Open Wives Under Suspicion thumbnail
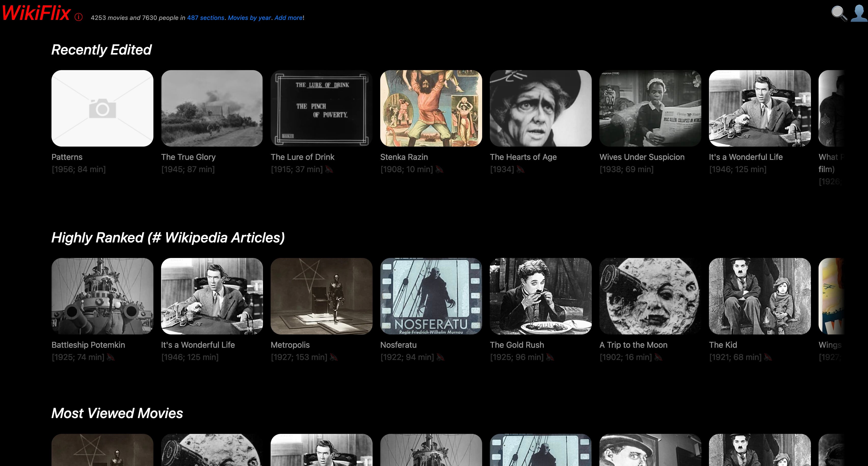This screenshot has height=466, width=868. click(x=650, y=108)
